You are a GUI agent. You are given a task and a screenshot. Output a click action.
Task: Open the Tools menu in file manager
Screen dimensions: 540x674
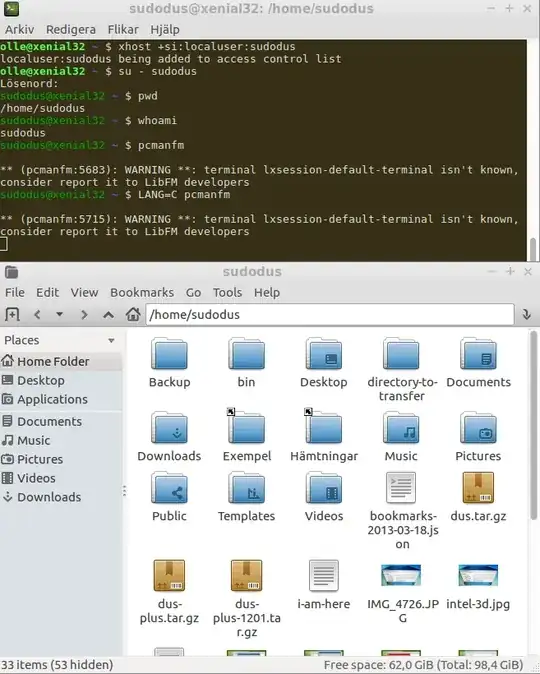[227, 292]
